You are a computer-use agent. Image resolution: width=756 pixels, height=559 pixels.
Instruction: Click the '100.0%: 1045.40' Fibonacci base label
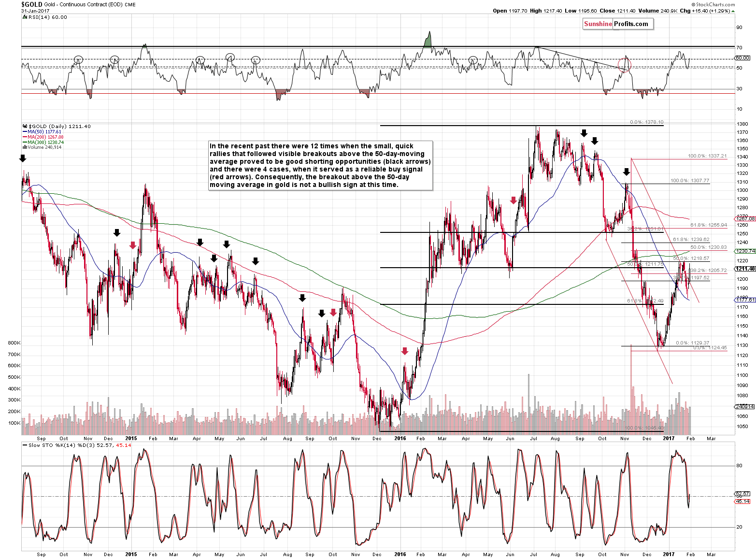point(644,428)
